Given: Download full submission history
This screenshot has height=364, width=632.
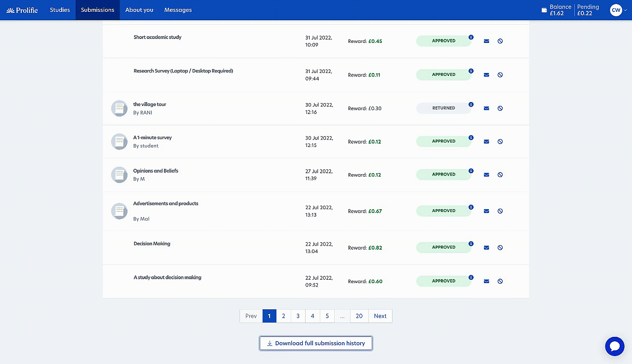Looking at the screenshot, I should pos(316,343).
